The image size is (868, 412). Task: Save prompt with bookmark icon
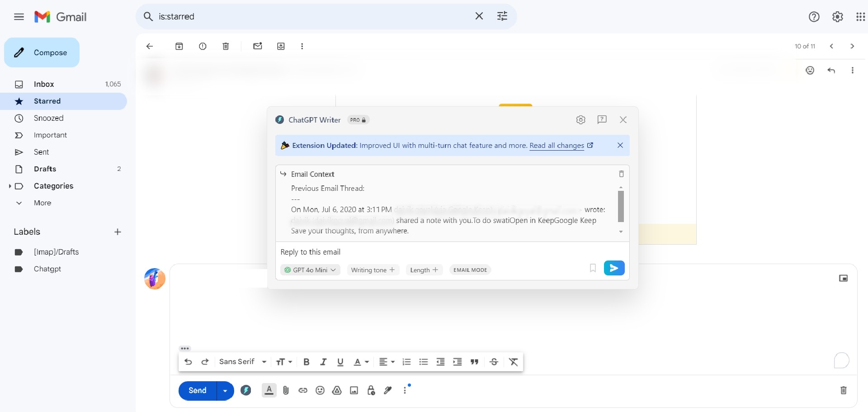tap(593, 268)
